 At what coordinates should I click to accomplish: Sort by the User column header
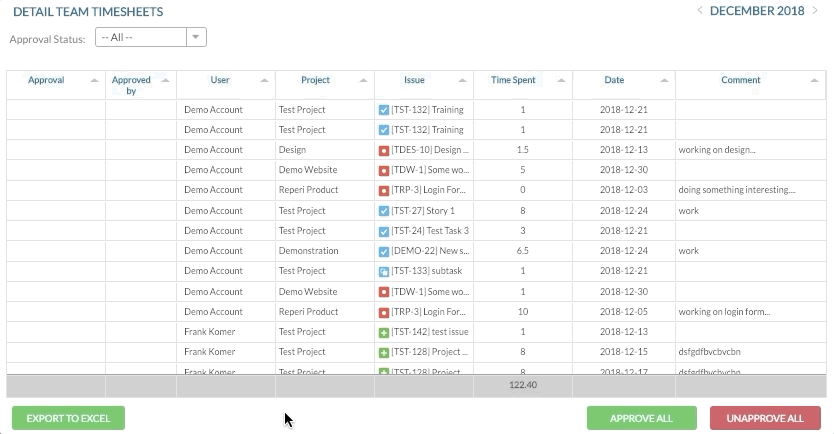pyautogui.click(x=220, y=80)
